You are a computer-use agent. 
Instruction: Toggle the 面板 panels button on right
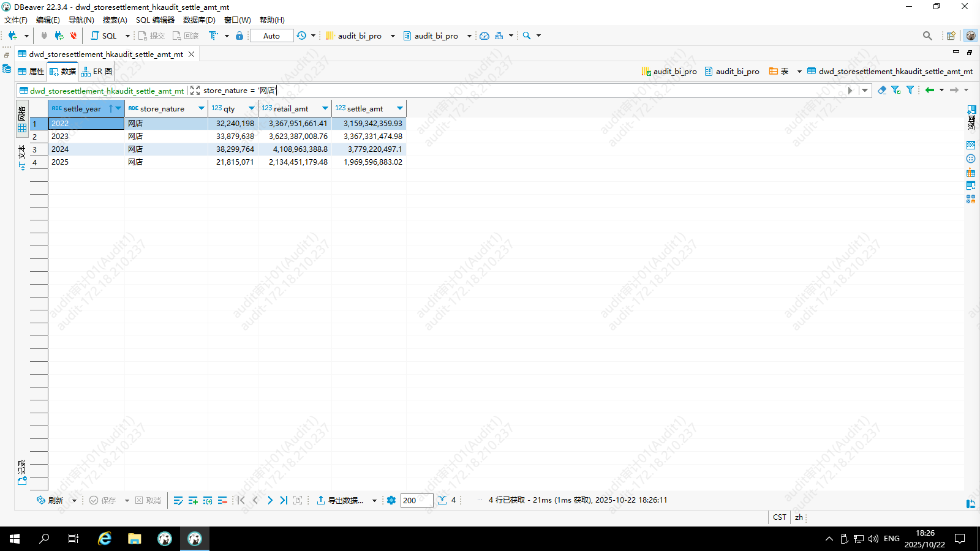pyautogui.click(x=971, y=117)
